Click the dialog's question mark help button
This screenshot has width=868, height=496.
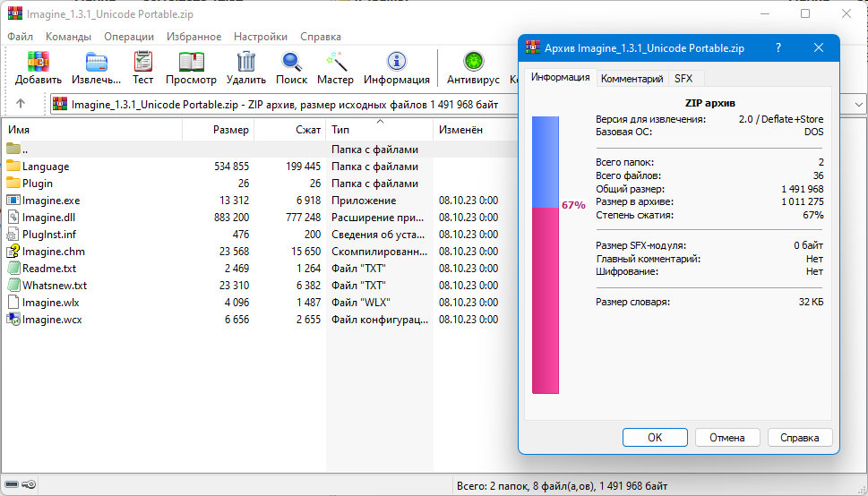(x=778, y=47)
